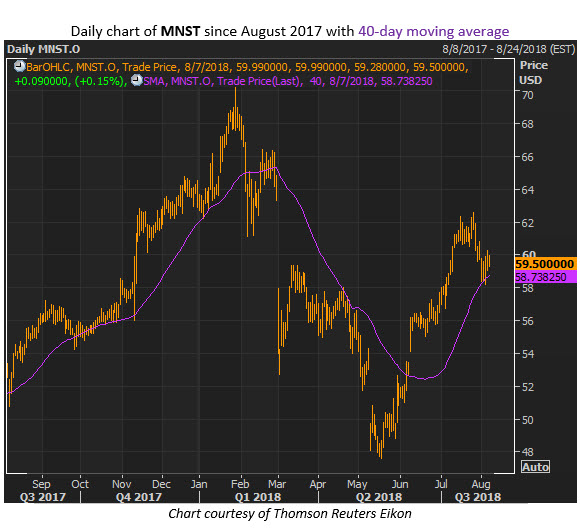Click the 'Chart courtesy of Thomson Reuters Eikon' caption

pyautogui.click(x=290, y=514)
